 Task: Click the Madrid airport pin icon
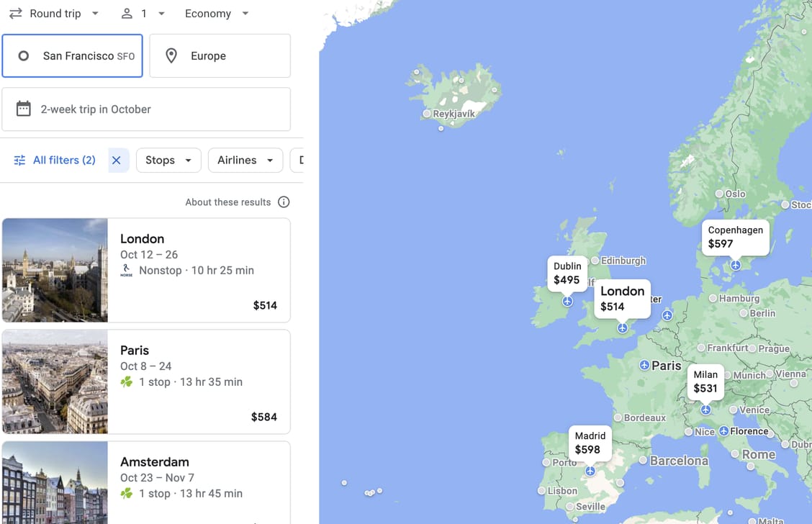point(590,471)
